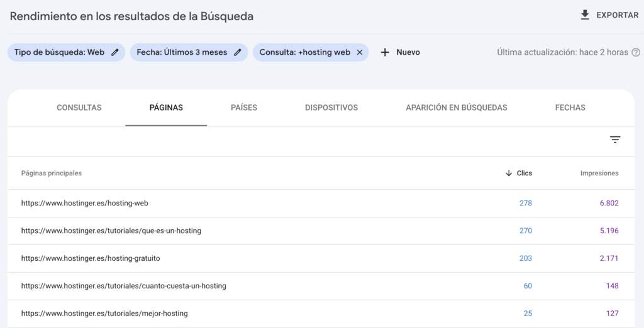Image resolution: width=644 pixels, height=328 pixels.
Task: Open the table rows filter icon
Action: tap(615, 139)
